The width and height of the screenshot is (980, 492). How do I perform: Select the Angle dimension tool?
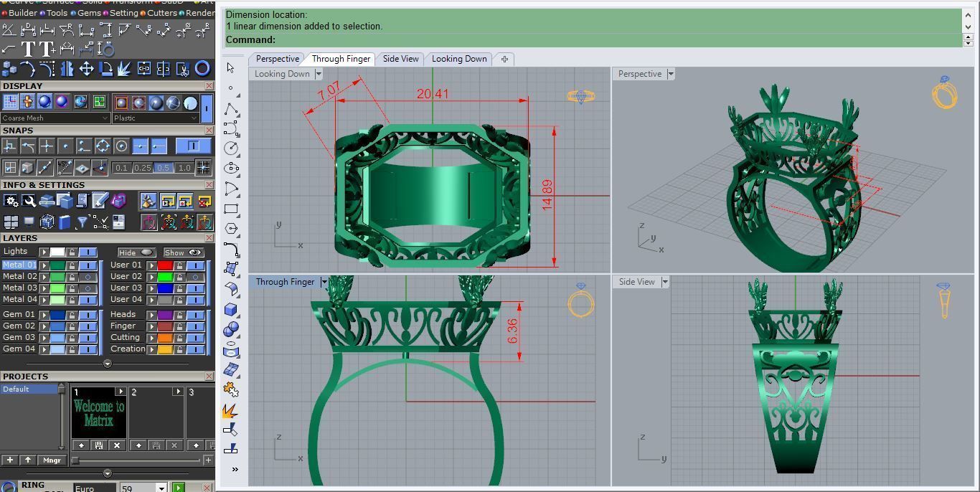[9, 29]
